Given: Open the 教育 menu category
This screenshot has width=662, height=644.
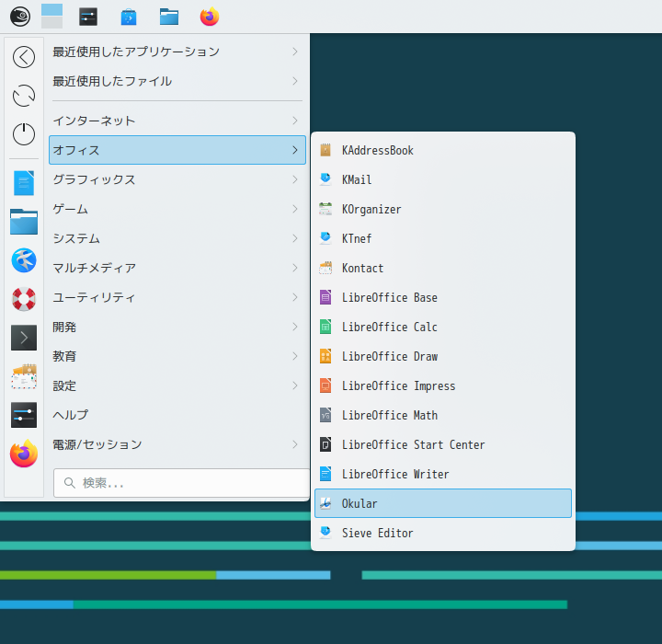Looking at the screenshot, I should pos(177,356).
